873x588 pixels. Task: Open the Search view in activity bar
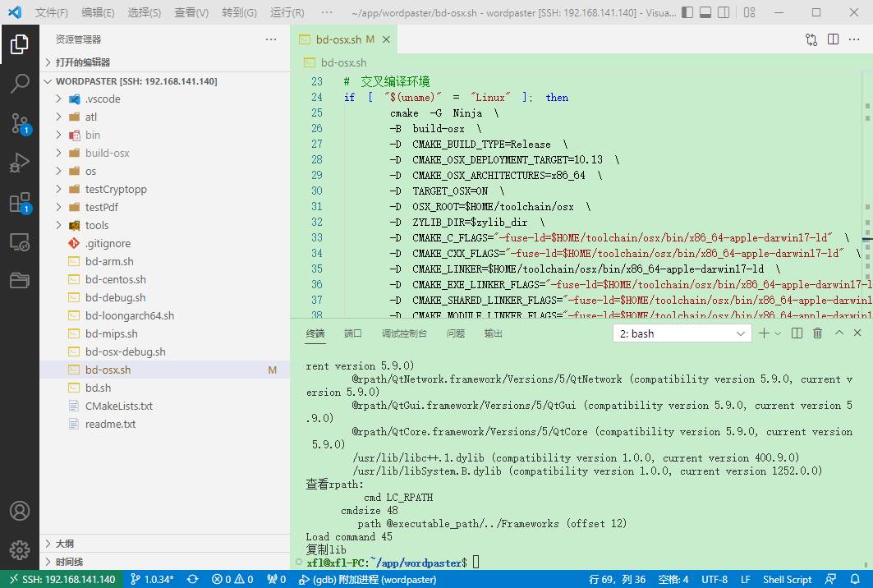[19, 83]
